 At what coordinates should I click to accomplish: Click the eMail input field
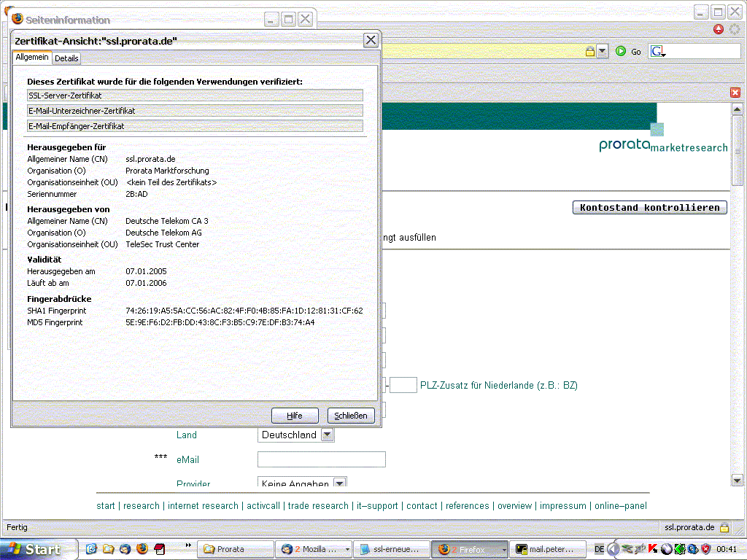[x=321, y=459]
